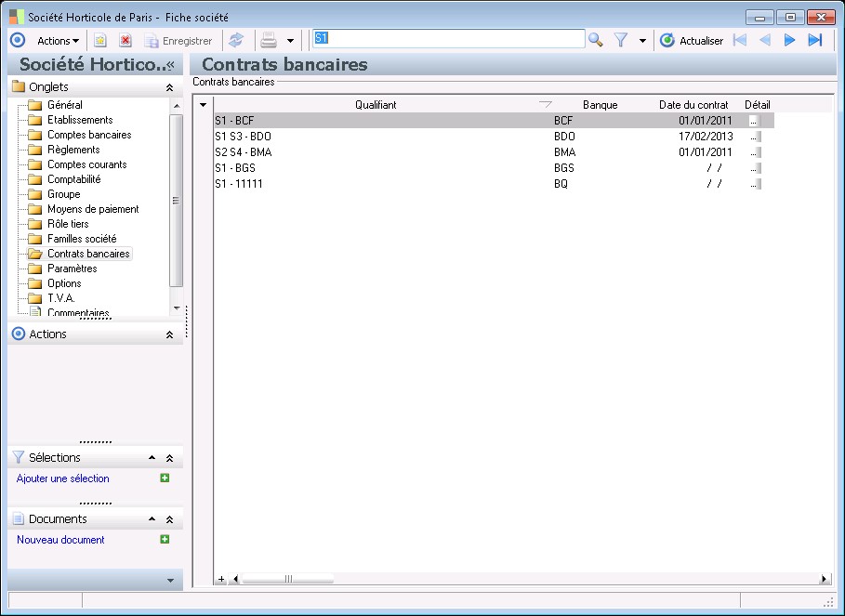The height and width of the screenshot is (616, 845).
Task: Open the Actions dropdown menu
Action: tap(58, 40)
